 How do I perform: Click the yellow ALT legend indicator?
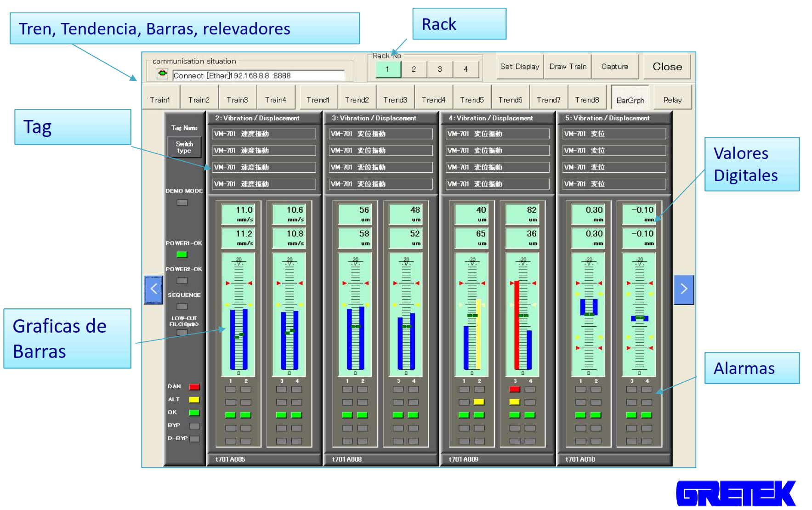point(194,400)
